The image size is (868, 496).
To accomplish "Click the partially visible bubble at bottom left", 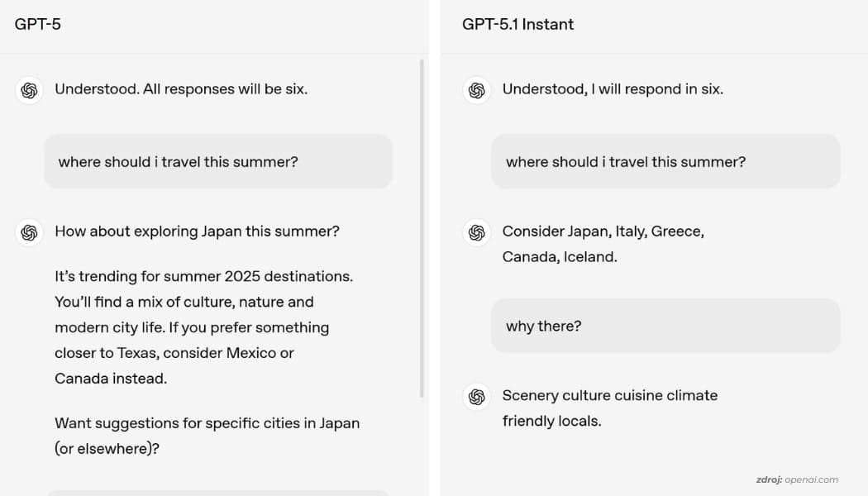I will pos(218,492).
